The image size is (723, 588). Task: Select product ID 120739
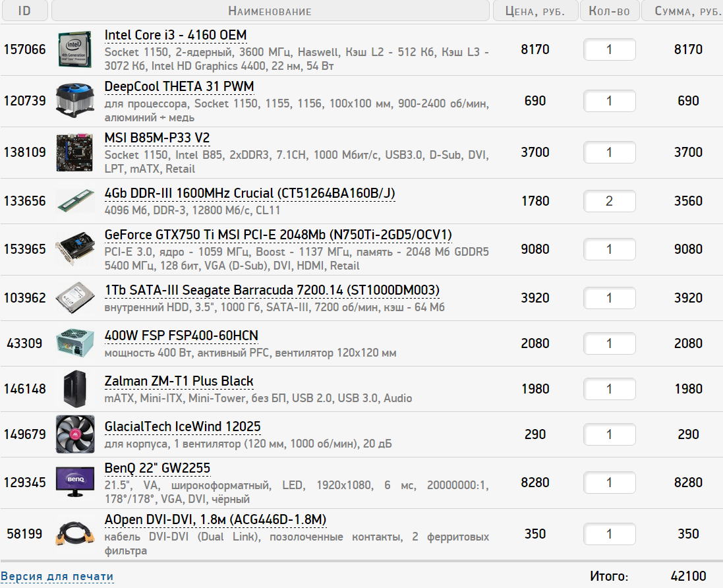(x=25, y=101)
